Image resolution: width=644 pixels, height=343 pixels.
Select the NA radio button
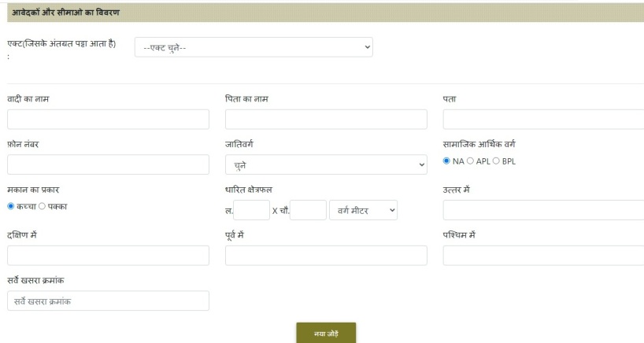[446, 160]
